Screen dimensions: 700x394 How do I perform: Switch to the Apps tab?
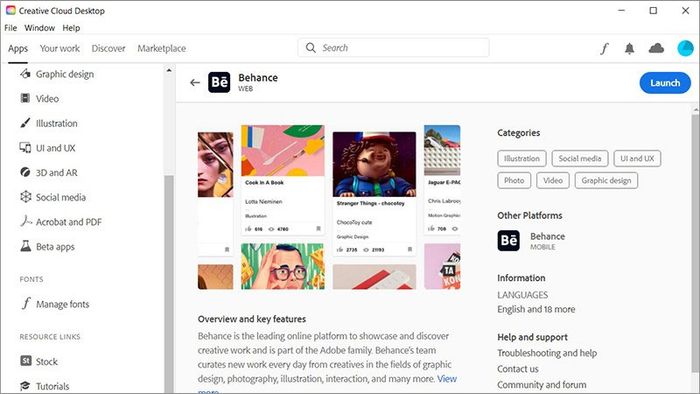point(18,48)
